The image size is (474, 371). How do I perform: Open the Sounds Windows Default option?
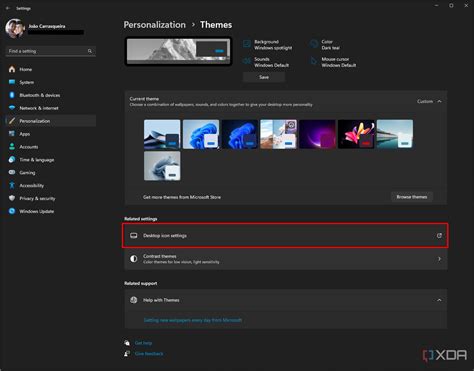[x=266, y=62]
